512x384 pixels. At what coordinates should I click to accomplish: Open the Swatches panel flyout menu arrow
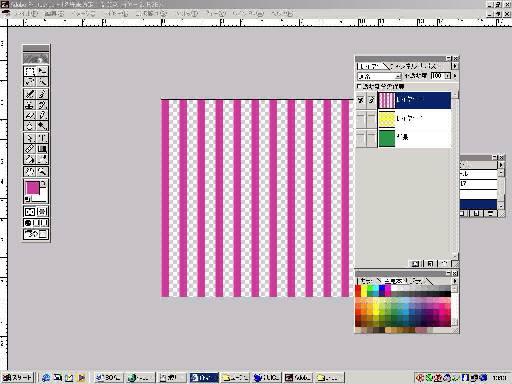click(455, 281)
